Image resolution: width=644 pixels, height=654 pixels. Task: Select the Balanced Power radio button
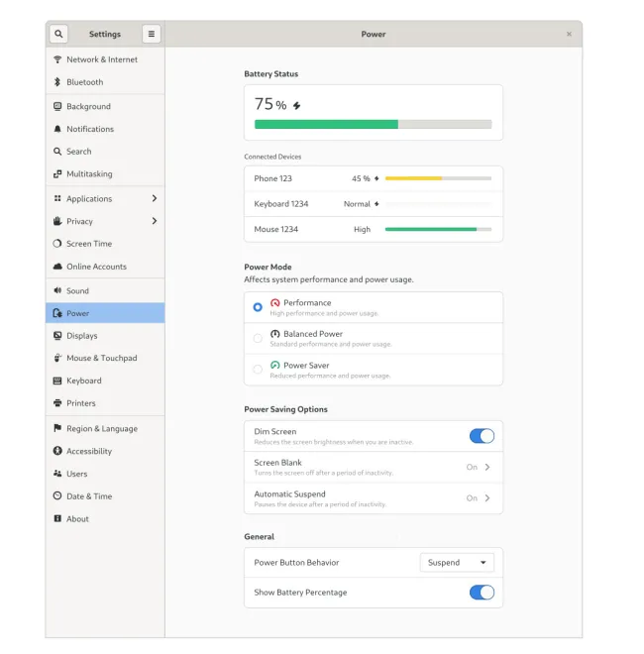coord(258,339)
